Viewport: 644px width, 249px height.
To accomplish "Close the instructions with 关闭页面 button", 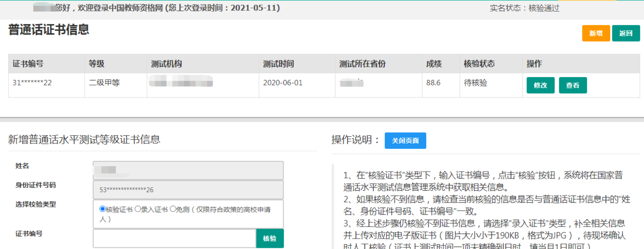I will pos(405,141).
